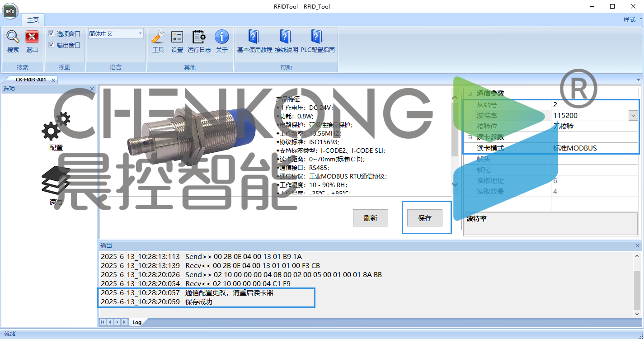Click the Send log line at 10:28:13:113
This screenshot has width=644, height=339.
tap(201, 256)
